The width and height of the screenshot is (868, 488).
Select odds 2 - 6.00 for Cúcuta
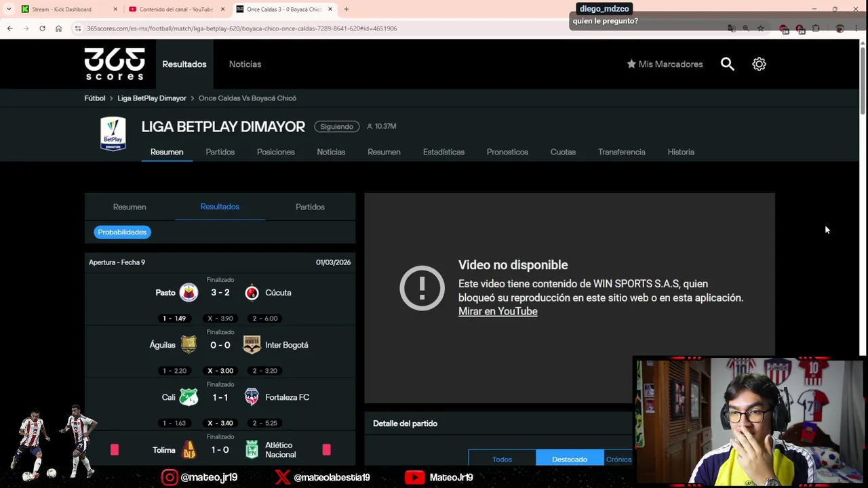[x=265, y=319]
